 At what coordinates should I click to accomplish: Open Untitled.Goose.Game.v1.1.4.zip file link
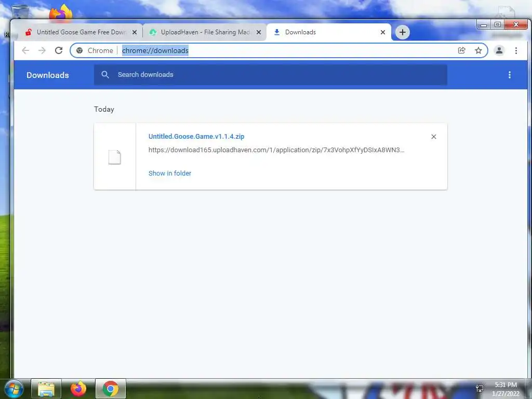click(x=196, y=137)
